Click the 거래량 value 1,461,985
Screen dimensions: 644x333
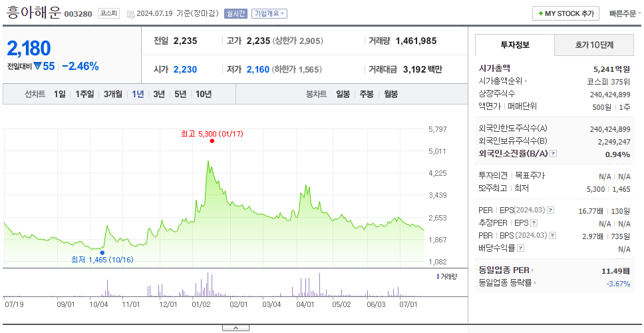[416, 41]
